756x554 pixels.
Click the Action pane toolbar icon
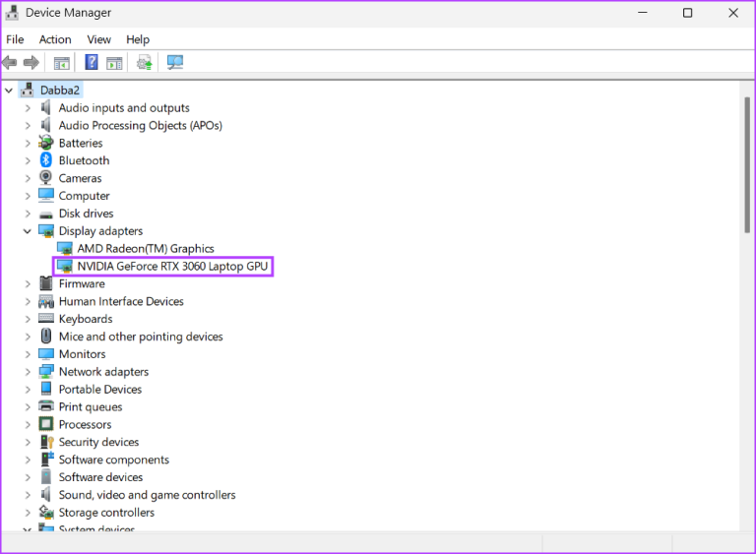pos(115,63)
